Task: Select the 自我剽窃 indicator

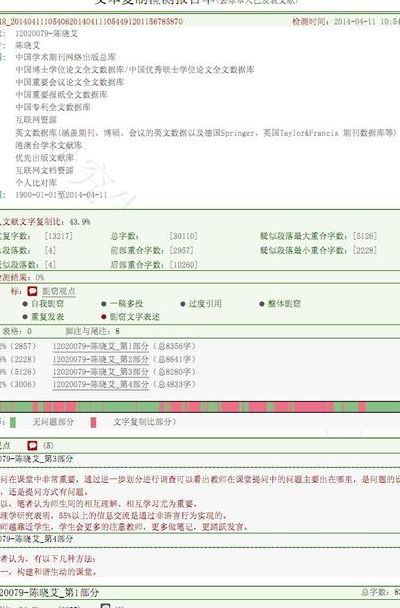Action: [43, 304]
